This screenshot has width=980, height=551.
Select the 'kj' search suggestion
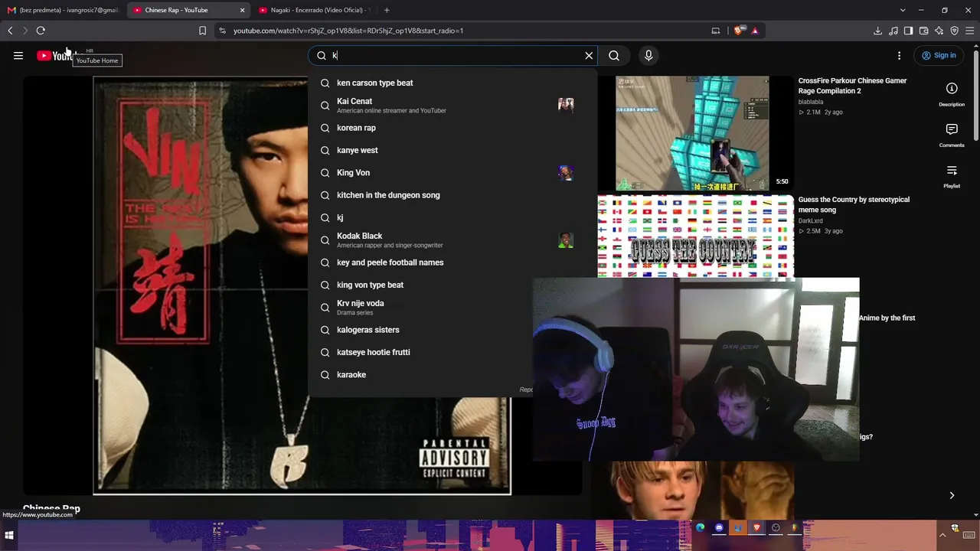[x=452, y=217]
